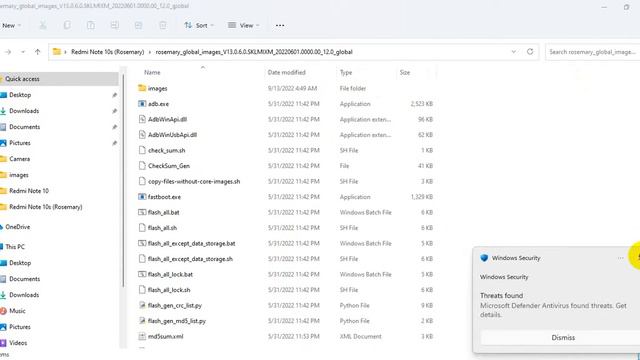The width and height of the screenshot is (640, 360).
Task: Open pinned Documents under Quick access
Action: (x=24, y=127)
